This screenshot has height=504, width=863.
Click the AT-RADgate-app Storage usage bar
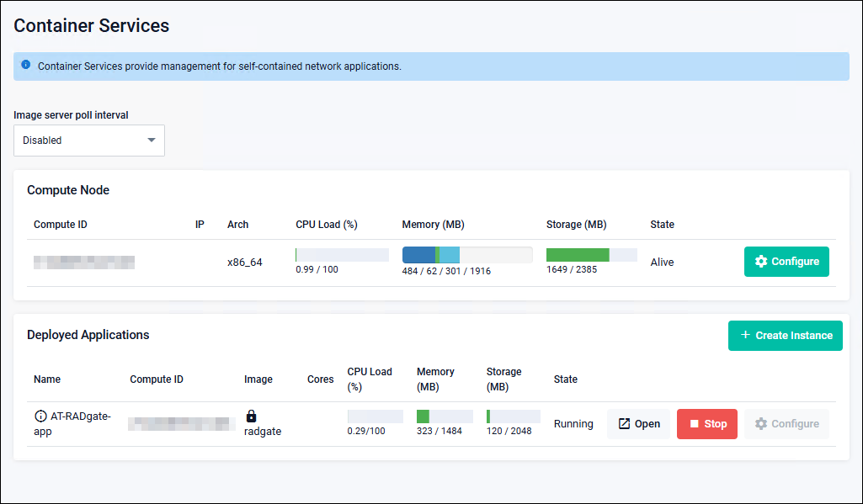point(513,416)
